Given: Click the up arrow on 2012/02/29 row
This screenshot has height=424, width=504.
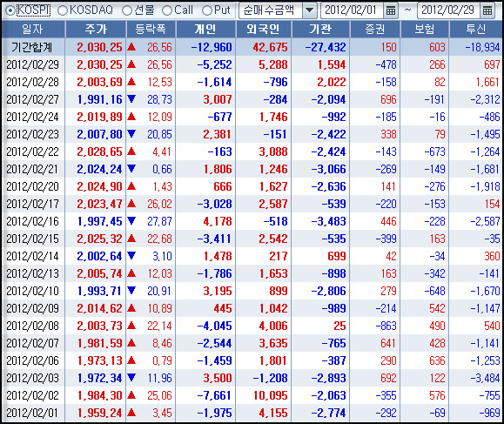Looking at the screenshot, I should (x=131, y=64).
